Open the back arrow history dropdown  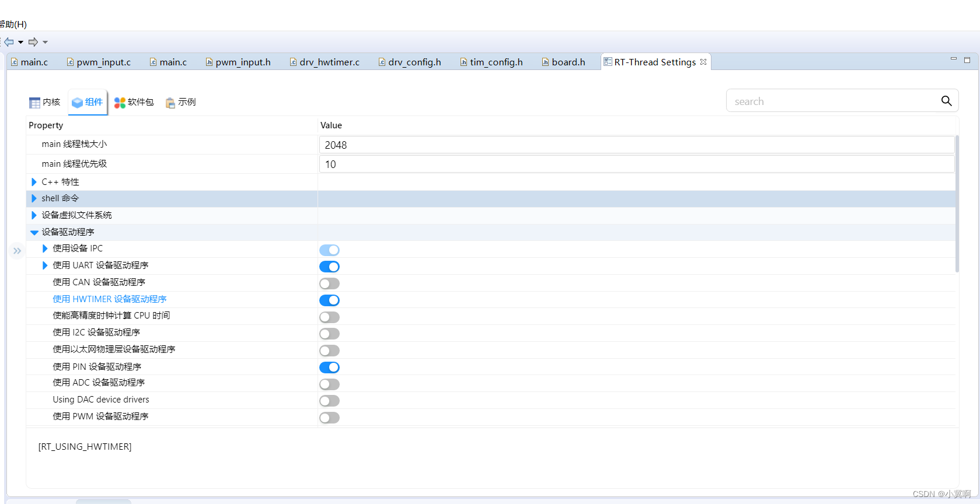click(20, 42)
